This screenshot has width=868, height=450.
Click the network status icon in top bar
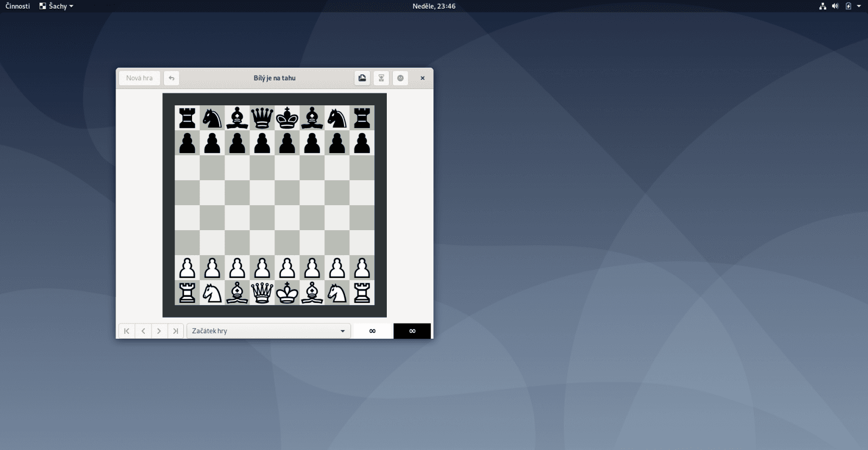point(822,6)
